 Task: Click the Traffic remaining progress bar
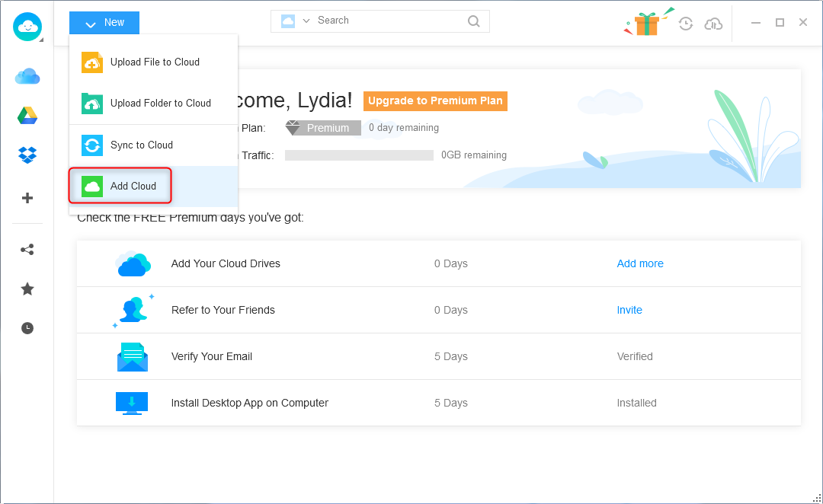pos(359,155)
